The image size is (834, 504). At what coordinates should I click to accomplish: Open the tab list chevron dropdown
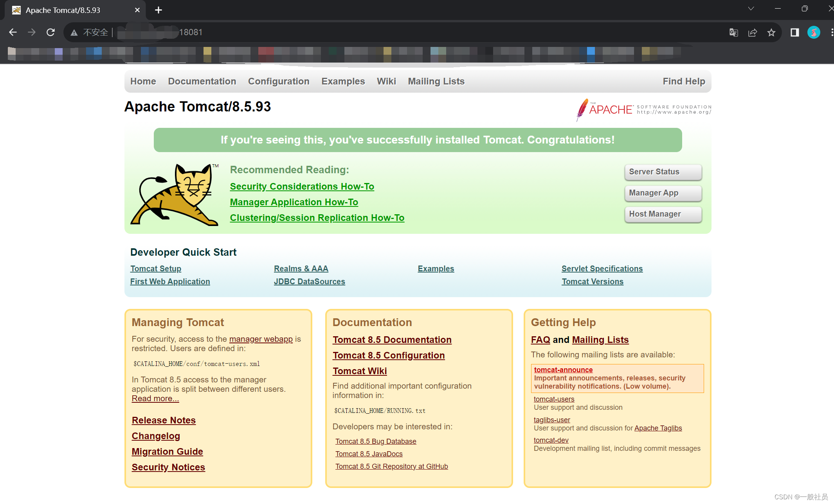750,9
